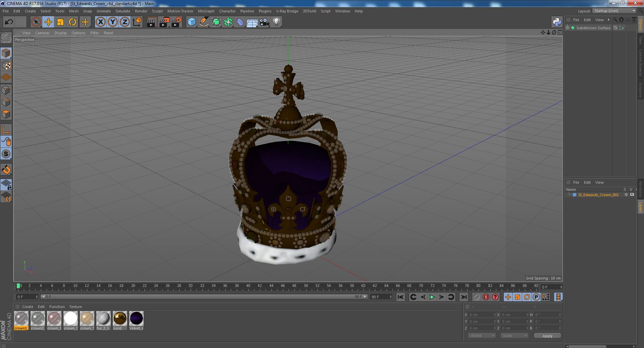Open the deformer objects icon
This screenshot has height=348, width=644.
pos(240,22)
